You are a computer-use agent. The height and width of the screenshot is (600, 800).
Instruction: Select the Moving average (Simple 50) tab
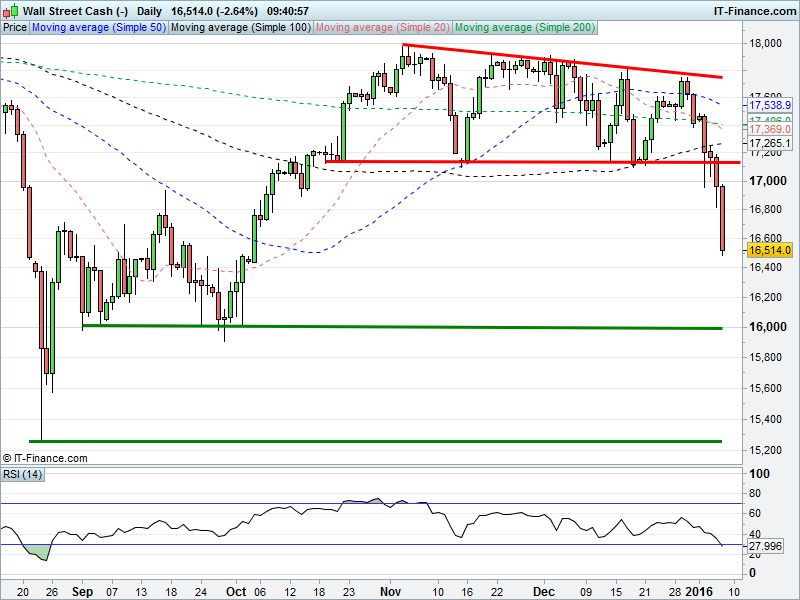(x=97, y=28)
